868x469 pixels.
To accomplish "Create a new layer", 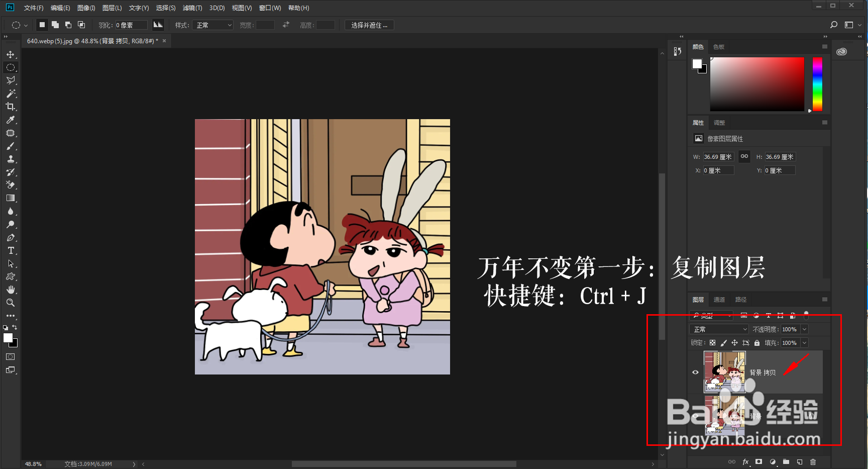I will tap(800, 462).
